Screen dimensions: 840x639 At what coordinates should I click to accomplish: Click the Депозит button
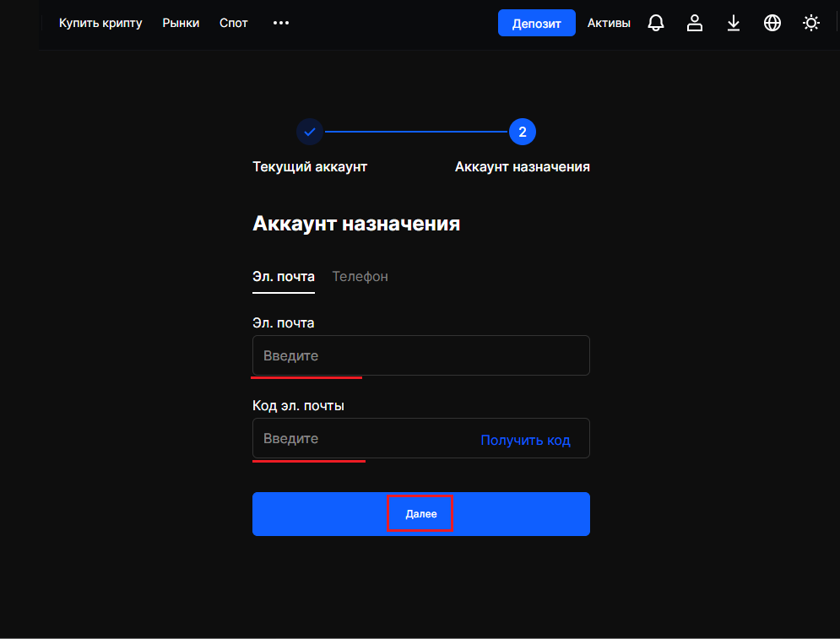(x=536, y=23)
